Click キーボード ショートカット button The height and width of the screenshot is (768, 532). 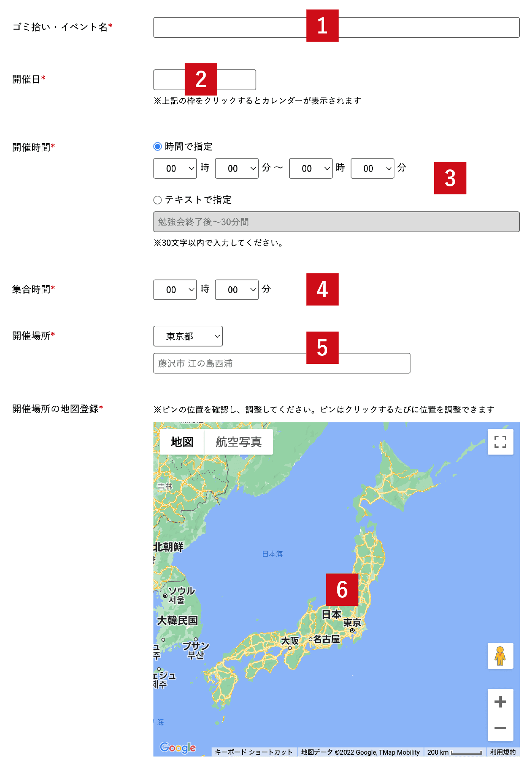point(254,752)
